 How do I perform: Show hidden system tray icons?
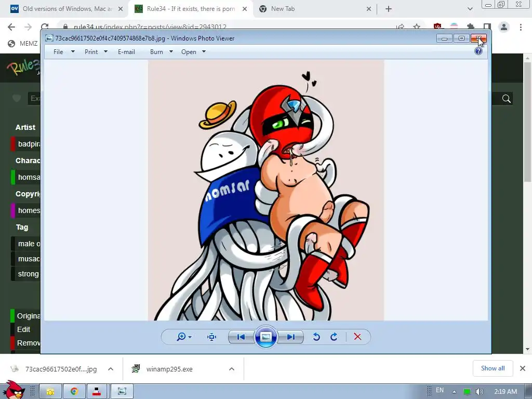click(x=454, y=392)
